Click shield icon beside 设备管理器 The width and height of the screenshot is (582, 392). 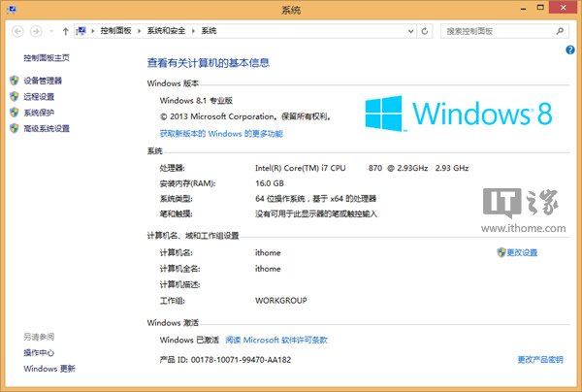[x=15, y=81]
